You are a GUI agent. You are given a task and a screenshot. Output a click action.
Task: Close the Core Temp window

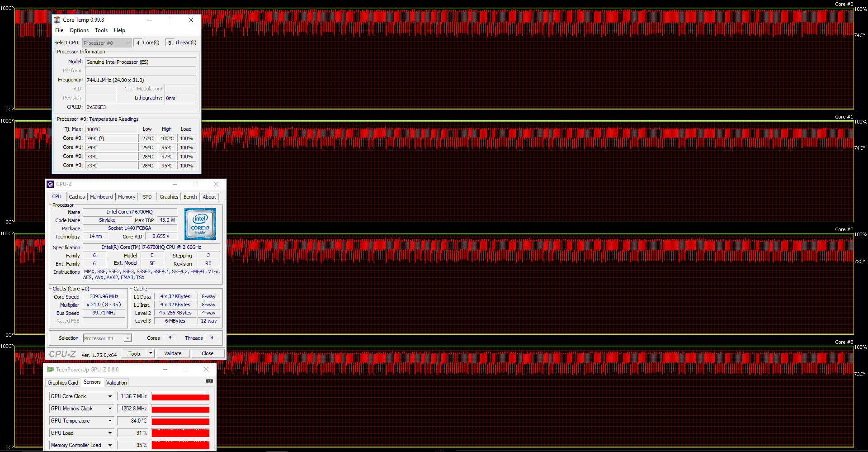191,20
